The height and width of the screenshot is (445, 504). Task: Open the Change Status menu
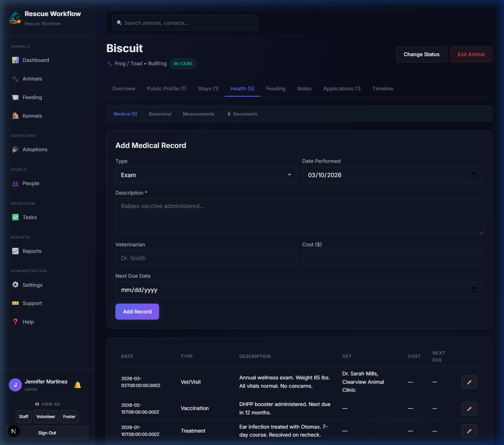[421, 54]
